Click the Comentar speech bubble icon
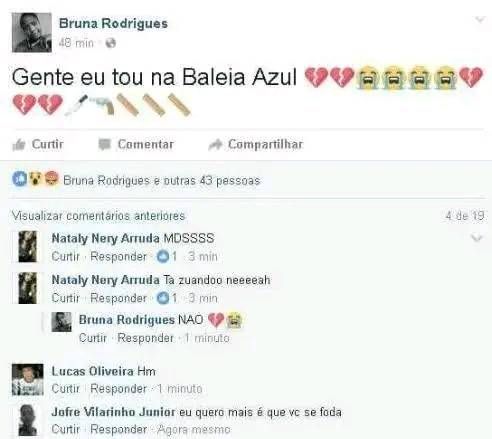 point(104,144)
